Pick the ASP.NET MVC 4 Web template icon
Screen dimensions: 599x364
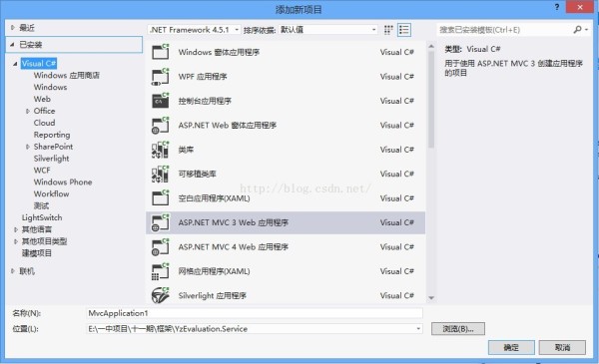pos(160,247)
